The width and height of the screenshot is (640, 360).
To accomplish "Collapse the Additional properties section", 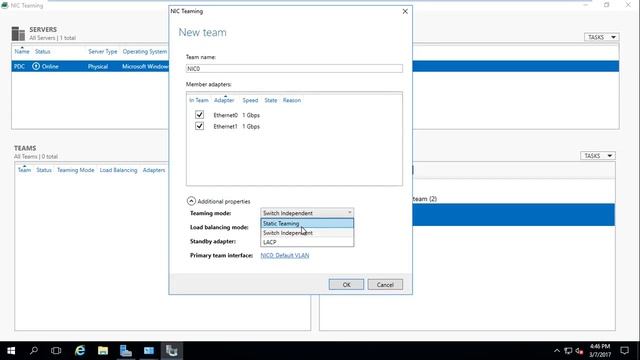I will tap(191, 201).
